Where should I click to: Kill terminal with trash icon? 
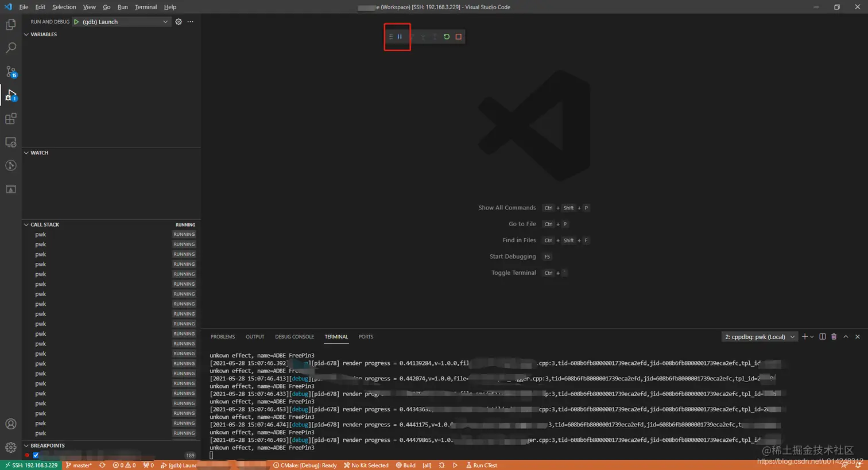tap(834, 337)
